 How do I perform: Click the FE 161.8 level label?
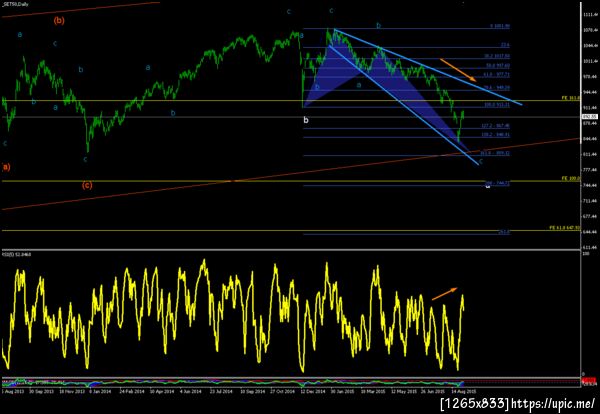point(571,98)
